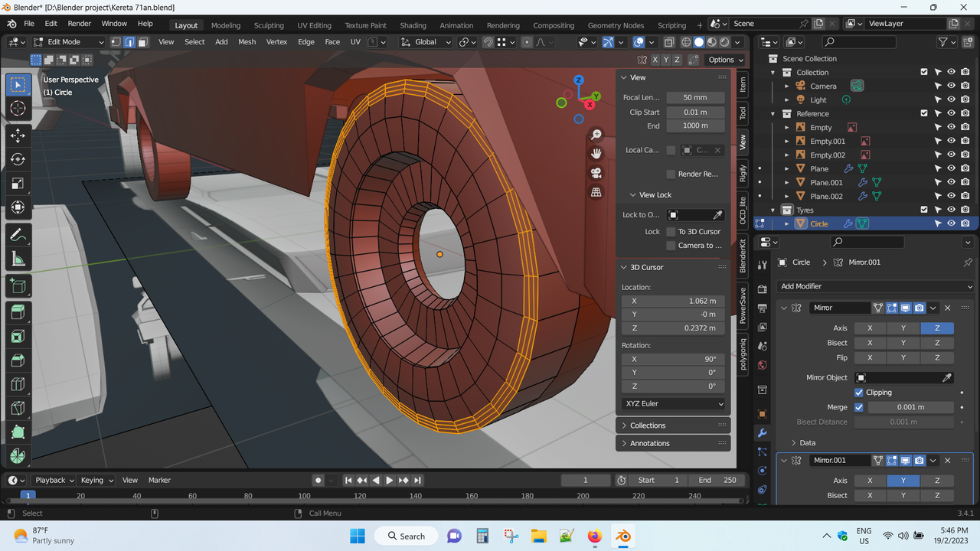The image size is (980, 551).
Task: Switch to the Sculpting workspace tab
Action: [269, 25]
